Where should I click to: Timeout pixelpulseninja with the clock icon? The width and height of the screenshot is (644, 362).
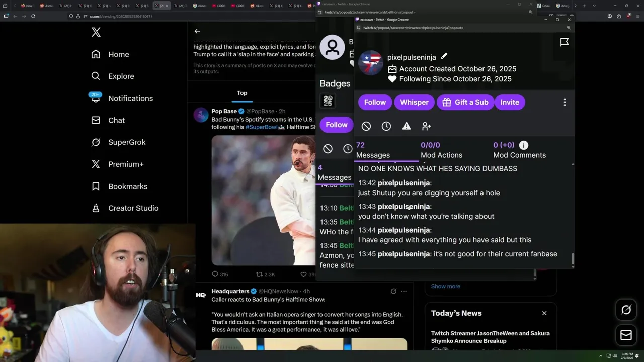tap(386, 126)
